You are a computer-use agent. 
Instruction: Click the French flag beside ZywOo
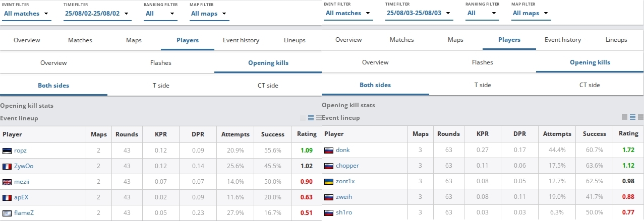(7, 166)
